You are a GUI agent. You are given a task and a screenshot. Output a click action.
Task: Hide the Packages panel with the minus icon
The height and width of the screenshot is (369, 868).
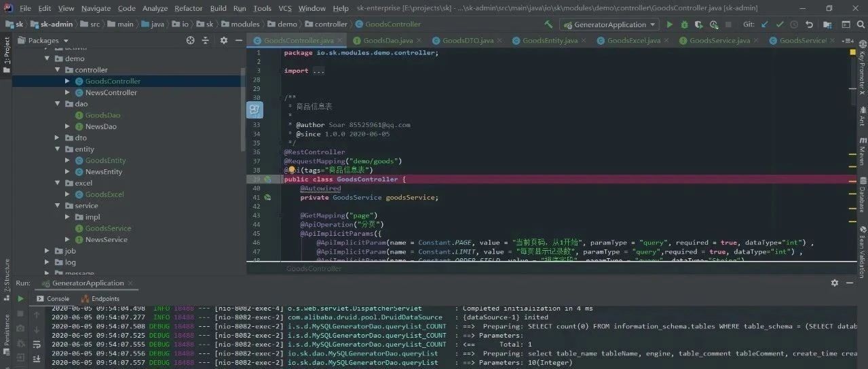[238, 40]
